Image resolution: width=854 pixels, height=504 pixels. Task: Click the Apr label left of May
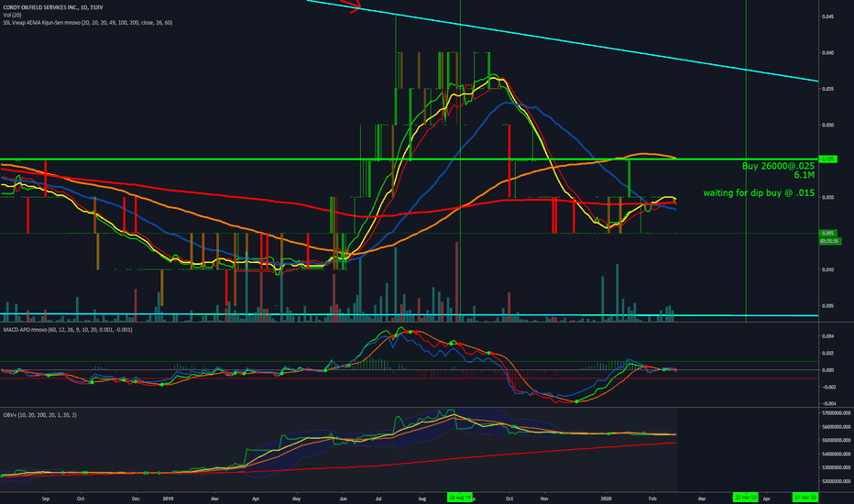pos(256,499)
